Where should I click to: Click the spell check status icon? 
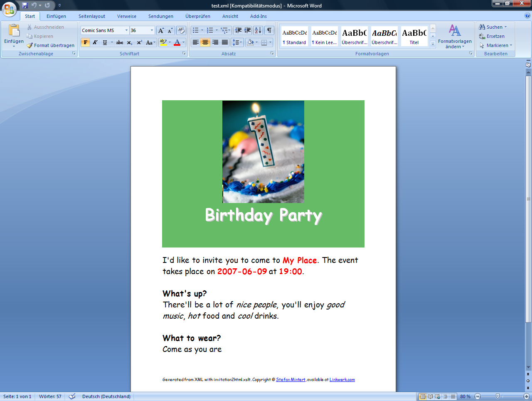coord(72,396)
